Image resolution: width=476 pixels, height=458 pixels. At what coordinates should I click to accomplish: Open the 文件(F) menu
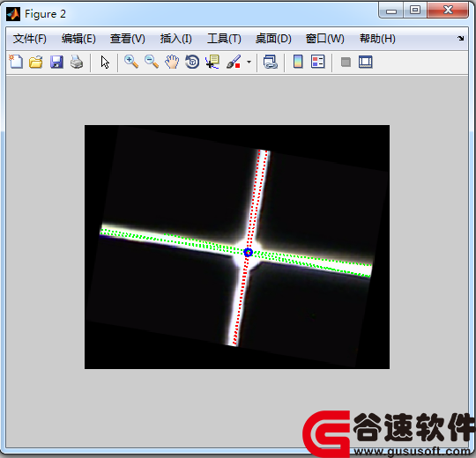click(30, 39)
